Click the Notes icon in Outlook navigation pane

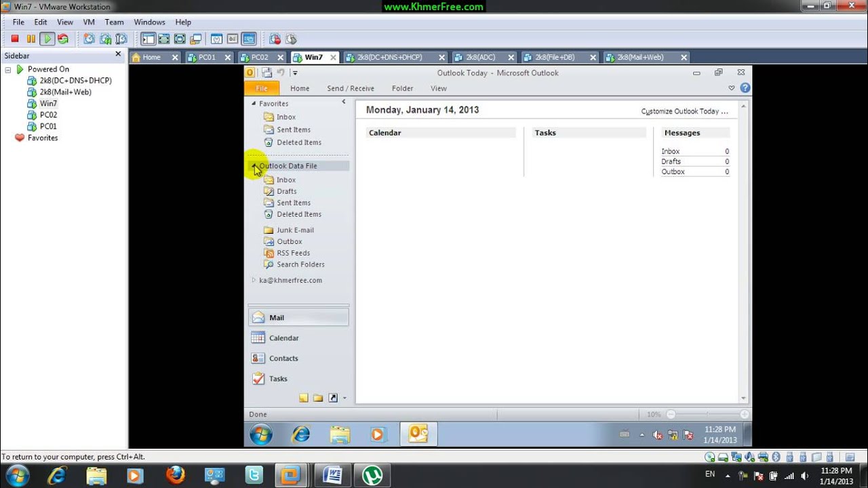point(303,398)
